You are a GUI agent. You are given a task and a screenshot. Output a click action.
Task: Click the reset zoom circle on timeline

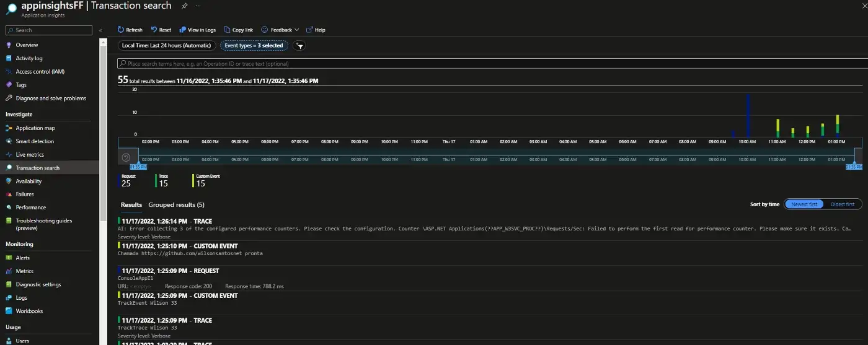coord(126,157)
